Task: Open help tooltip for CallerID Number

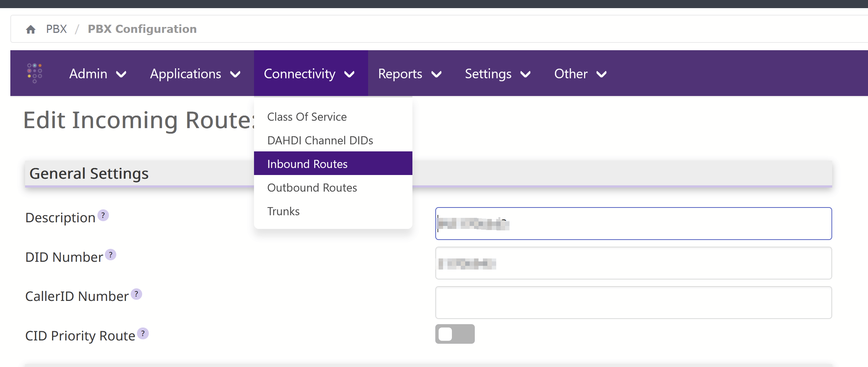Action: coord(136,294)
